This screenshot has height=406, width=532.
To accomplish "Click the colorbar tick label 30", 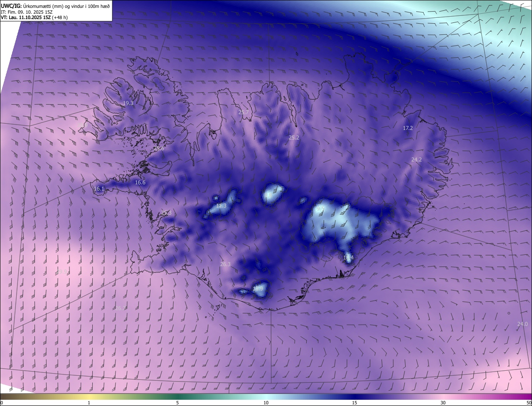I will coord(443,403).
